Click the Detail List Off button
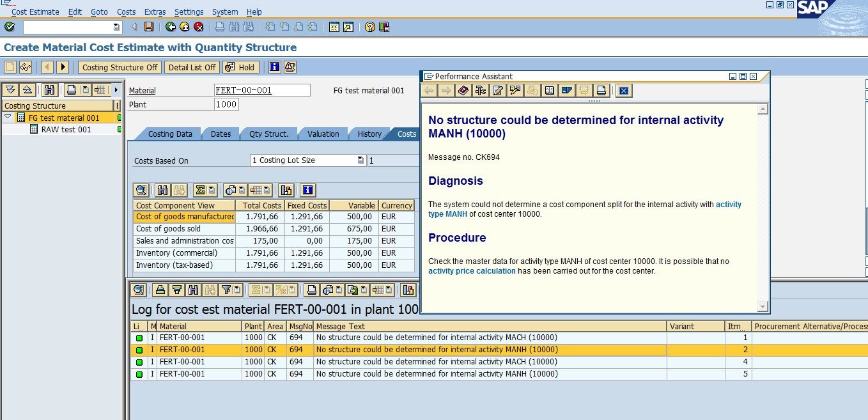The width and height of the screenshot is (868, 420). pos(192,67)
